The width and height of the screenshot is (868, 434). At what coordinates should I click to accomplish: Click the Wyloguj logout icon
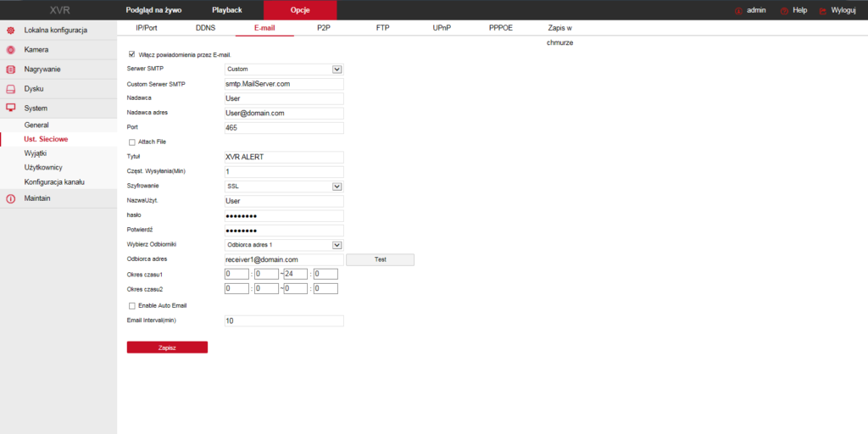[x=823, y=10]
